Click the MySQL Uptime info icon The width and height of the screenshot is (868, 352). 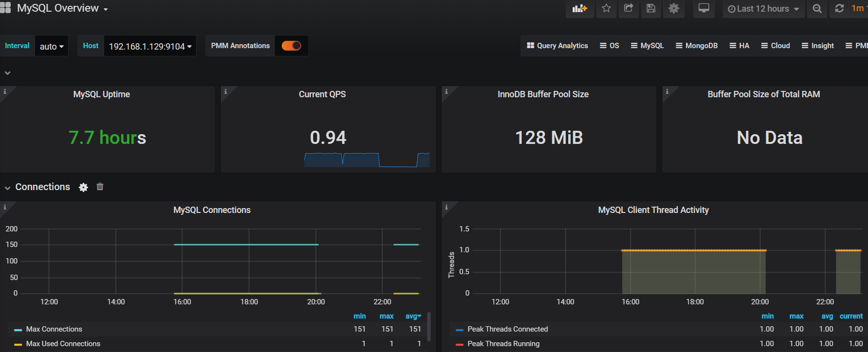tap(5, 91)
